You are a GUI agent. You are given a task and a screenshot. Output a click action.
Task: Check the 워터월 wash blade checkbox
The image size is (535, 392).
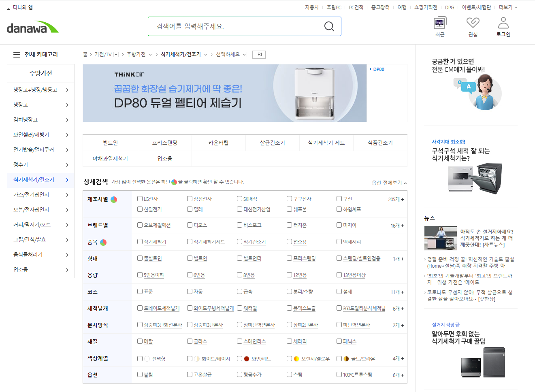click(x=239, y=308)
